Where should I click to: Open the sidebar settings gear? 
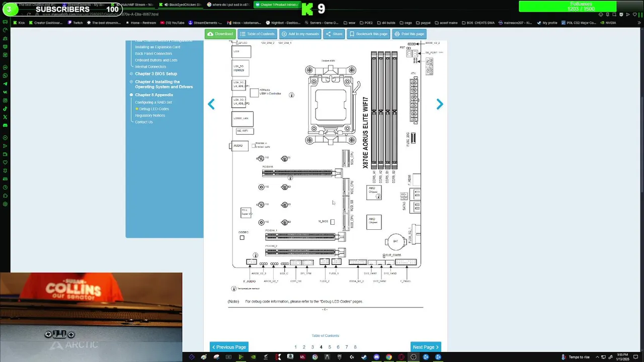point(5,204)
